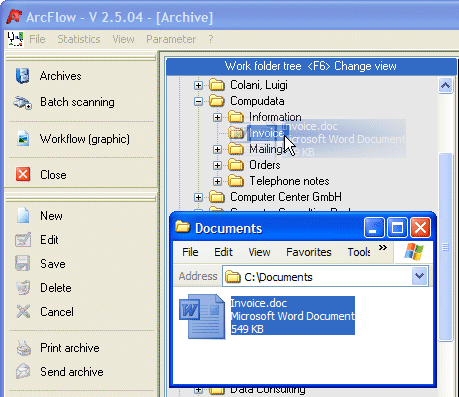Click the Invoice folder icon in tree

tap(236, 133)
